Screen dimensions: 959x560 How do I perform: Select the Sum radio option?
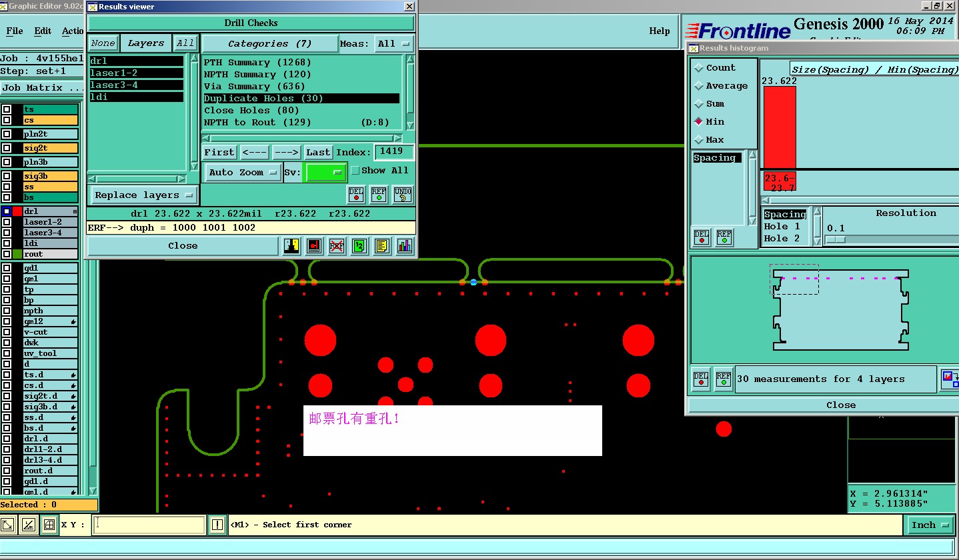699,104
